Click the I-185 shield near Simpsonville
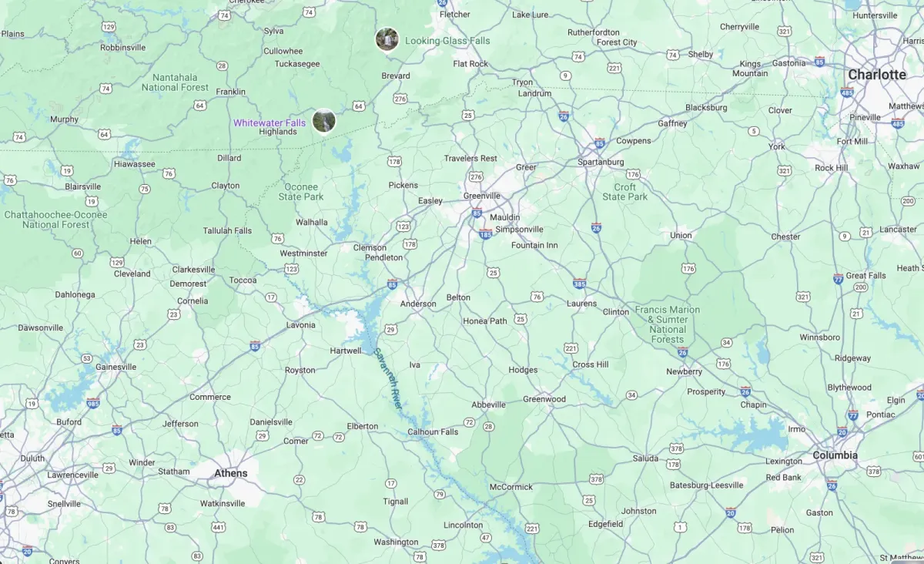This screenshot has height=564, width=924. (485, 233)
